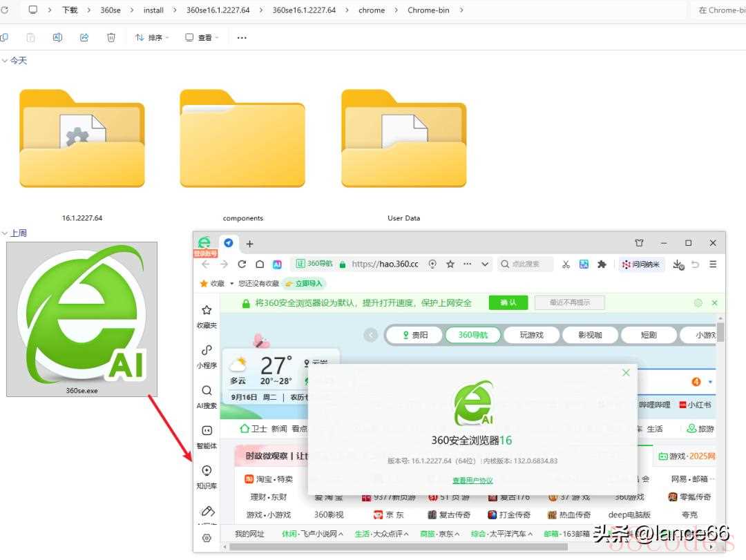Click the Explorer share icon

84,37
